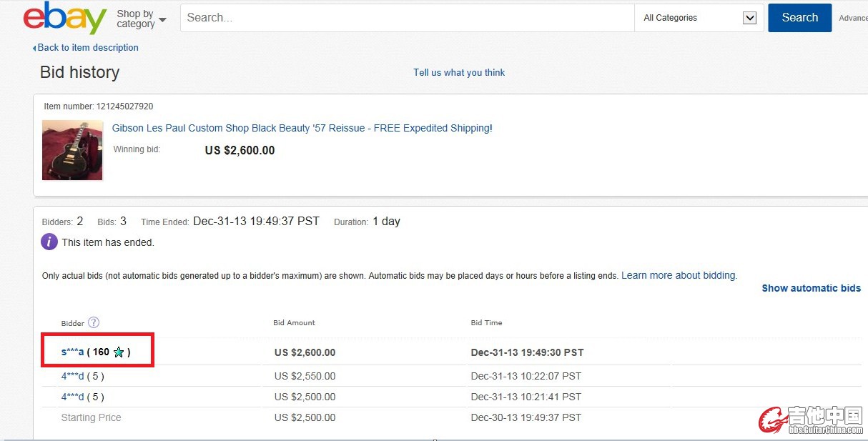Screen dimensions: 868x441
Task: Click the help icon next to Bidder
Action: coord(94,322)
